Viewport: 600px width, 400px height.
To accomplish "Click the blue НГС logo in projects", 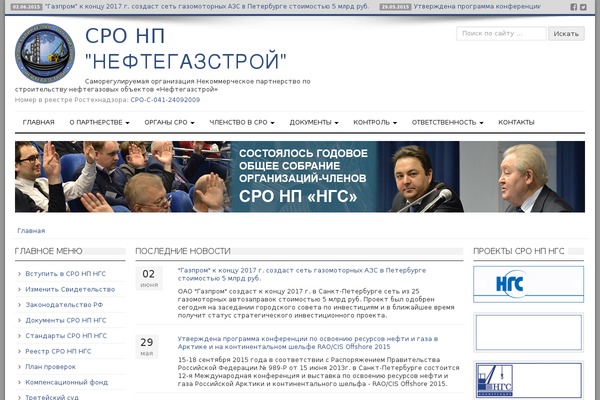I will [528, 284].
